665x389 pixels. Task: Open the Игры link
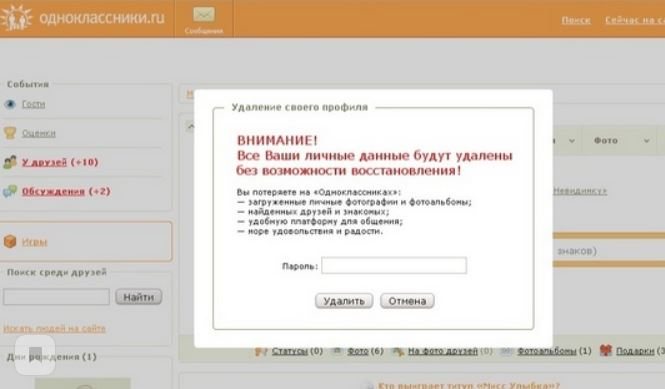pos(34,242)
